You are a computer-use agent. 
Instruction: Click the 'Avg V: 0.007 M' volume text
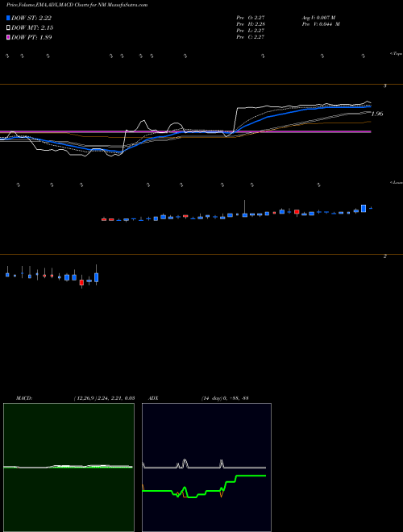[x=318, y=18]
